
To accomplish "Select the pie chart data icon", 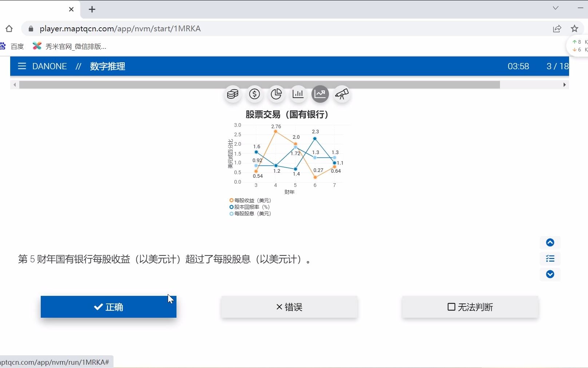I will pos(276,94).
